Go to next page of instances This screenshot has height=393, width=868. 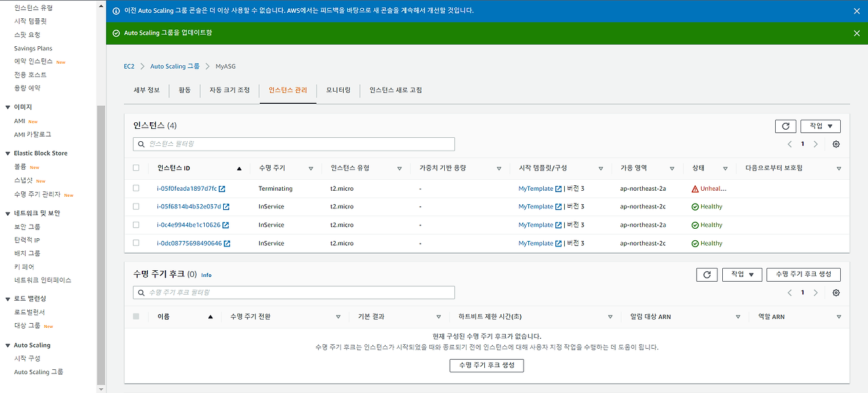pyautogui.click(x=816, y=144)
